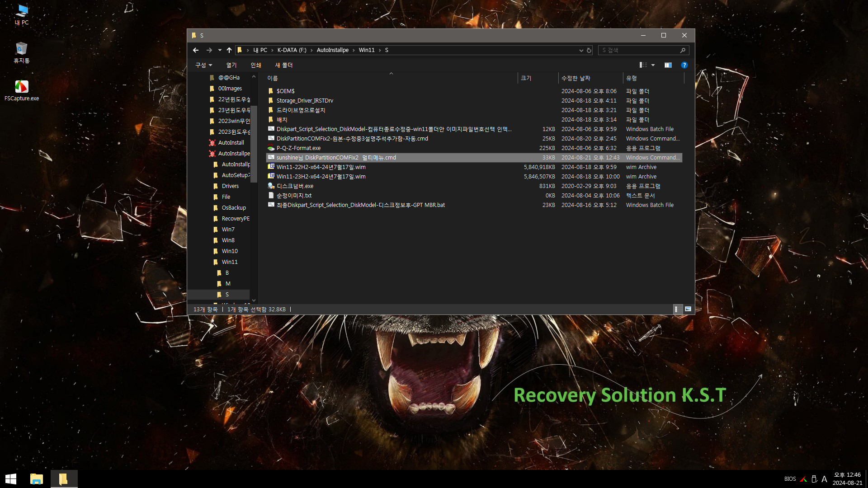This screenshot has height=488, width=868.
Task: Open the 구성 organize menu
Action: (203, 65)
